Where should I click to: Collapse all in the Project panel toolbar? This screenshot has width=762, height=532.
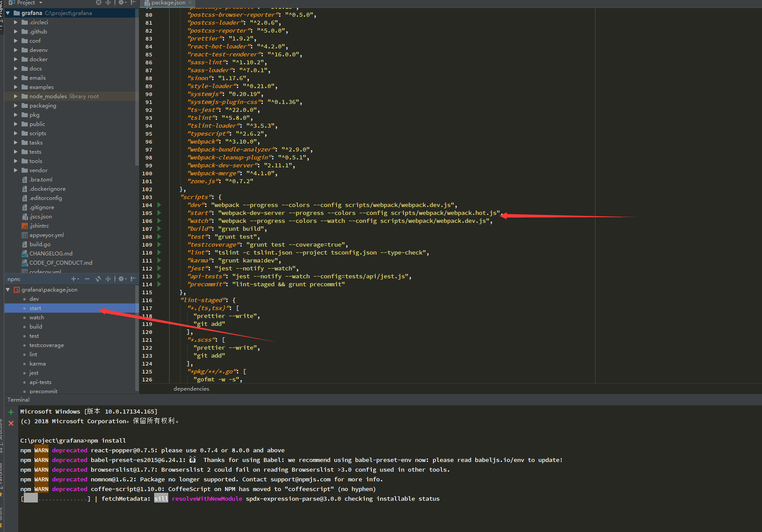click(108, 3)
